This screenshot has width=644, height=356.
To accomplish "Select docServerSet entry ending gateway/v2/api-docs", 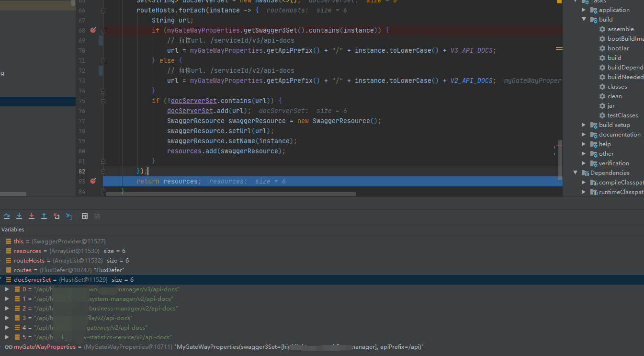I will coord(322,328).
